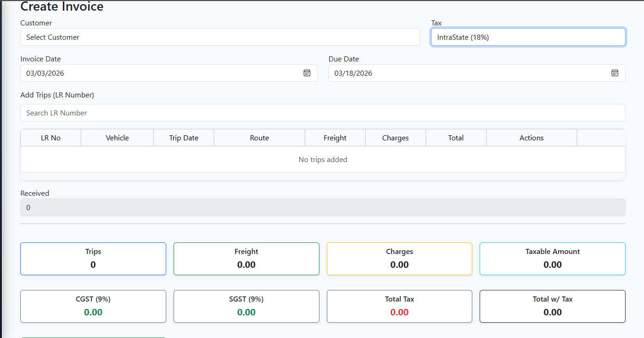Viewport: 644px width, 338px height.
Task: Open the Tax IntraState (18%) dropdown
Action: pyautogui.click(x=528, y=37)
